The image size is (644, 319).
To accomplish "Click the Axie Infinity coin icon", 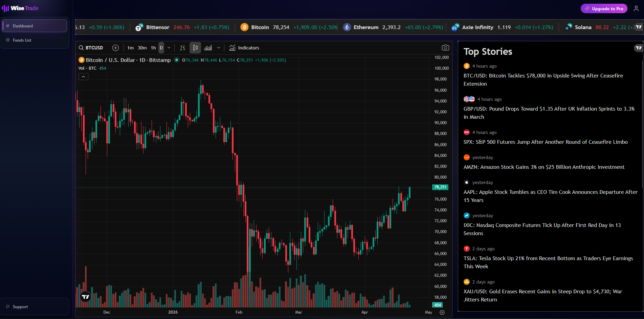I will [456, 27].
